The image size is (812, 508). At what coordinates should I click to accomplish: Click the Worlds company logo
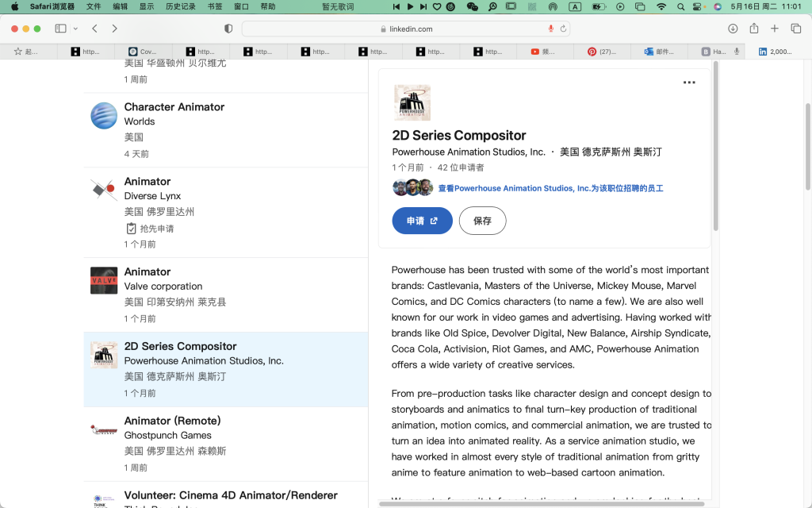pos(104,116)
